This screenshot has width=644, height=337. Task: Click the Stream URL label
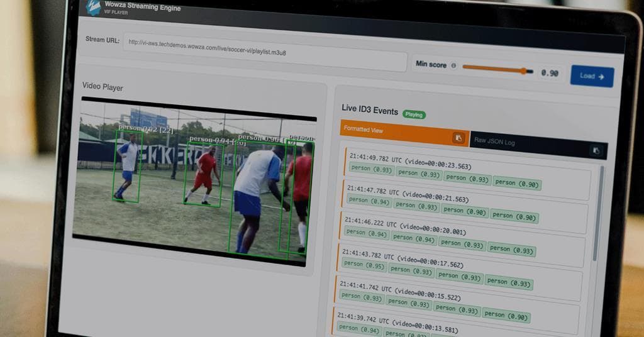coord(103,40)
